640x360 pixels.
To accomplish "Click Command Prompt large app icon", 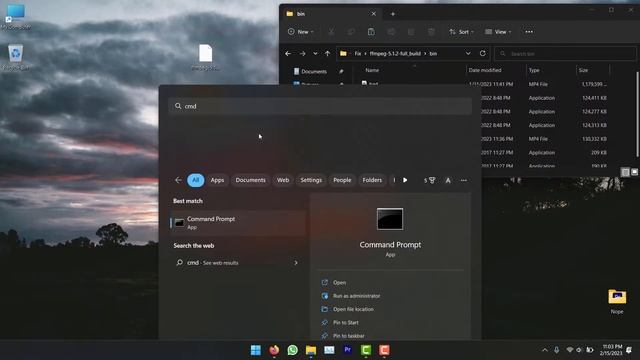I will [x=390, y=219].
